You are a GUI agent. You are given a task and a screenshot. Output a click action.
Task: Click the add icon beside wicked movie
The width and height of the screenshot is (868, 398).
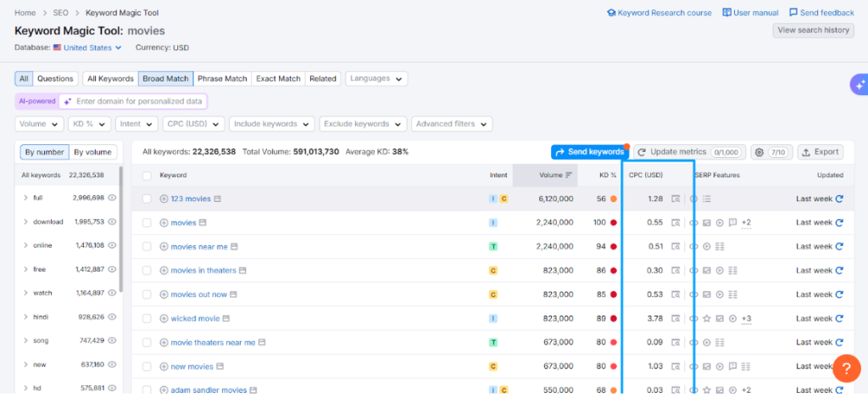click(x=164, y=319)
